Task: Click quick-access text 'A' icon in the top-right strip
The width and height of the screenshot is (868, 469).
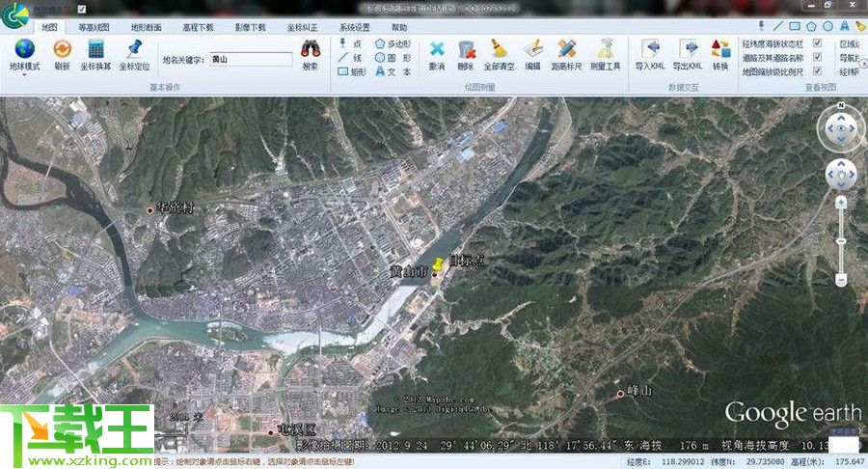Action: coord(845,26)
